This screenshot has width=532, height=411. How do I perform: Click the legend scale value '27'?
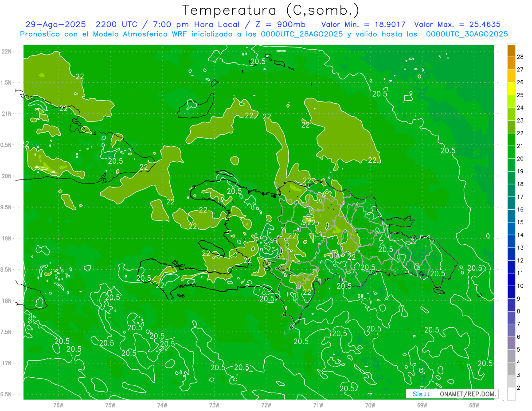[520, 70]
